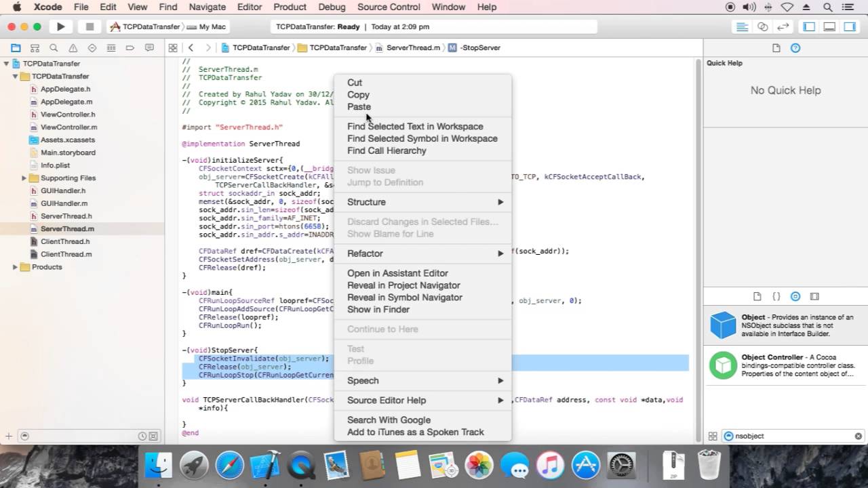The width and height of the screenshot is (868, 488).
Task: Open the Source Control menu
Action: point(389,7)
